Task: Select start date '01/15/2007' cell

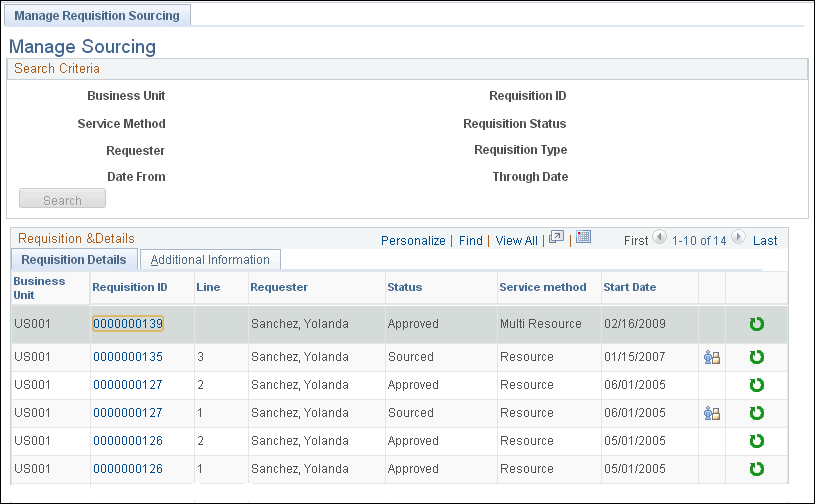Action: point(635,357)
